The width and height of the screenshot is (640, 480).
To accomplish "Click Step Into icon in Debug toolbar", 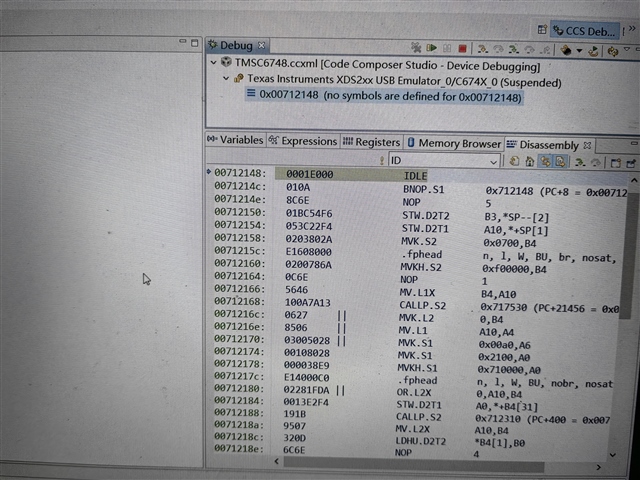I will [482, 49].
